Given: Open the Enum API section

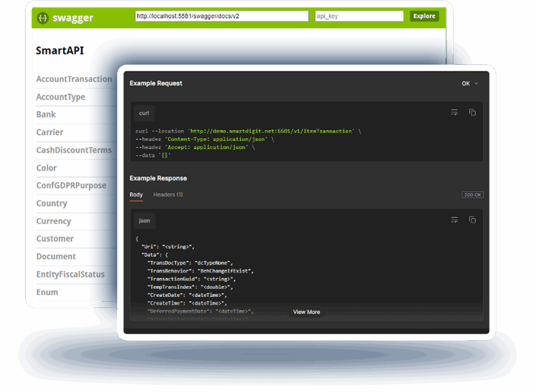Looking at the screenshot, I should click(47, 292).
